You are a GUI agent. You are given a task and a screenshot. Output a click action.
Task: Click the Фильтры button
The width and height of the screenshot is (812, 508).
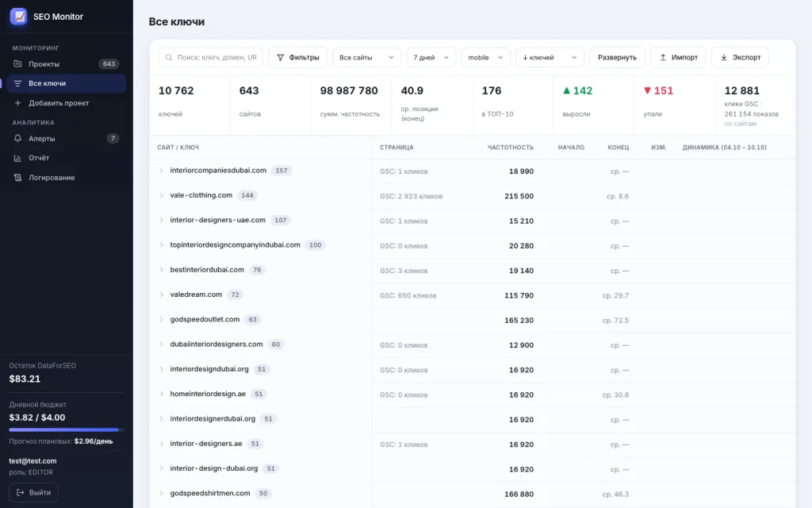pos(298,57)
